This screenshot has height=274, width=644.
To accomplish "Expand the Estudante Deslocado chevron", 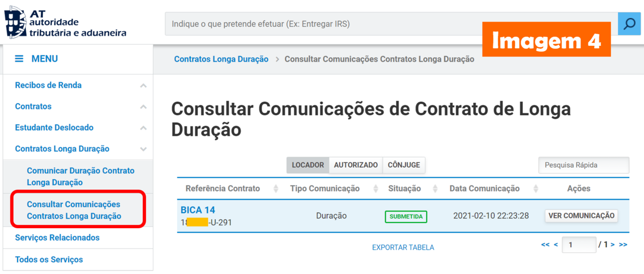I will click(143, 128).
